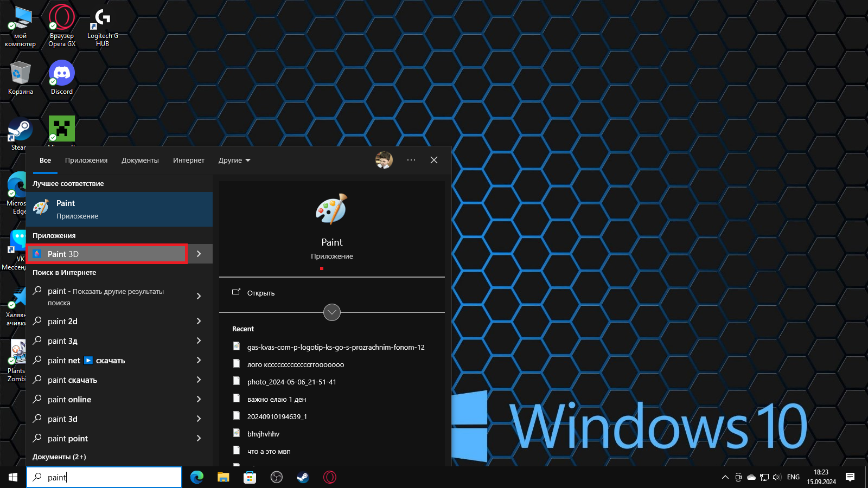Open recent file 'bhvjhvhhv'
Viewport: 868px width, 488px height.
(x=264, y=434)
